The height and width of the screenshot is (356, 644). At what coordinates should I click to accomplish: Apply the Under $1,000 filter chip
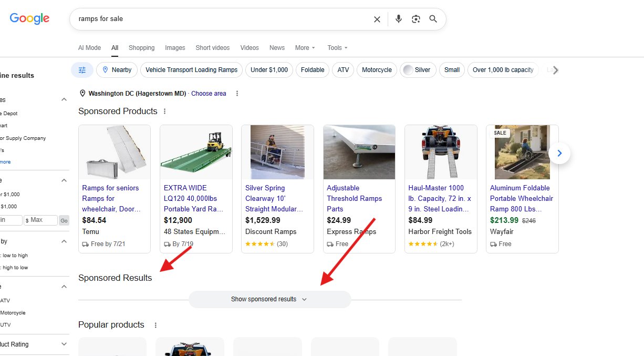coord(269,70)
